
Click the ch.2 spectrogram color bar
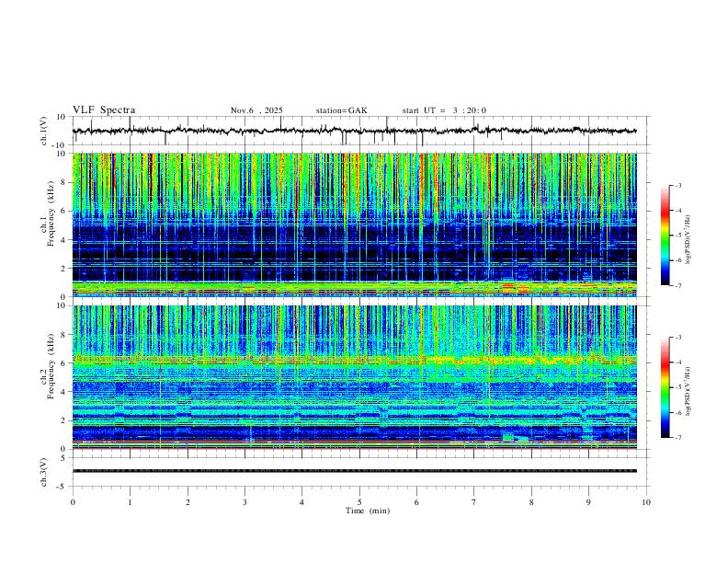[x=665, y=387]
